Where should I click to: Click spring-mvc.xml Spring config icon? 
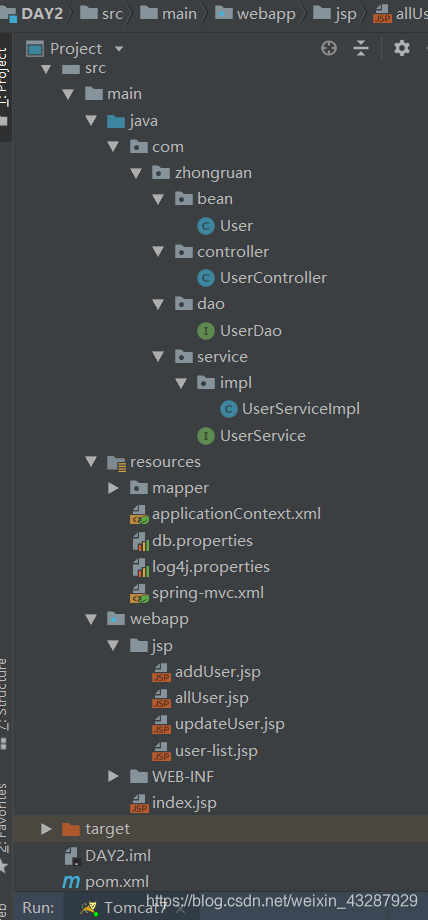point(139,593)
